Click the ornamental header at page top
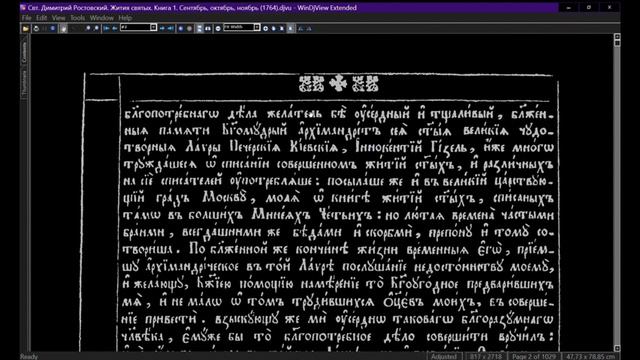 [x=338, y=84]
